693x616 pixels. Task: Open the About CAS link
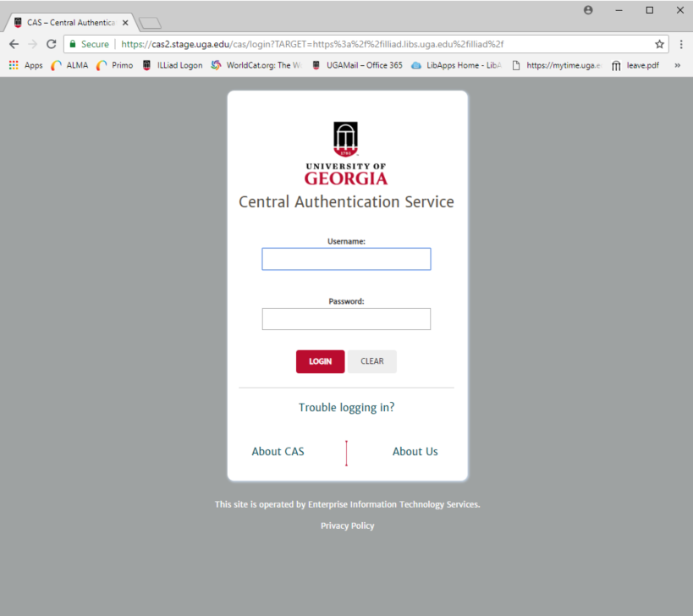tap(278, 452)
